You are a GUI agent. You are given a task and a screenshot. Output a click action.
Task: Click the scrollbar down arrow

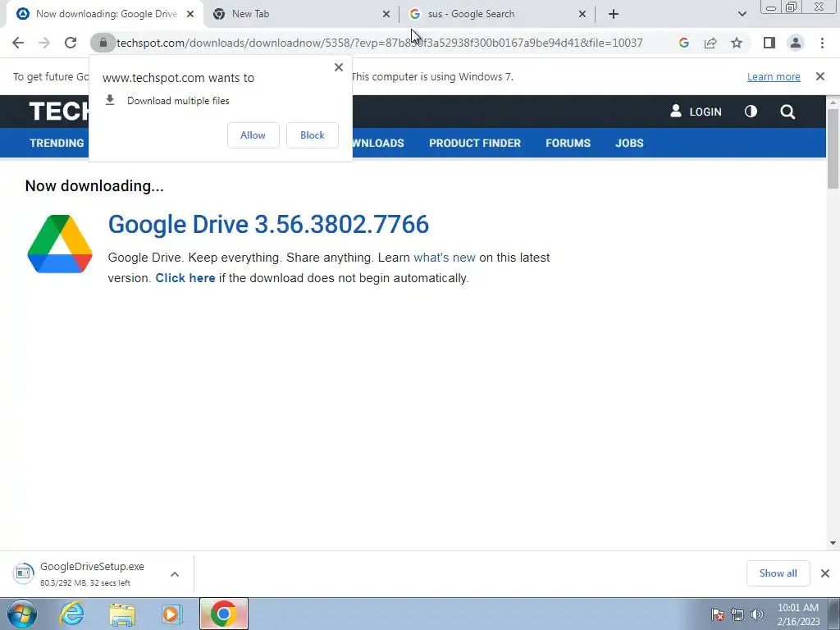click(833, 543)
